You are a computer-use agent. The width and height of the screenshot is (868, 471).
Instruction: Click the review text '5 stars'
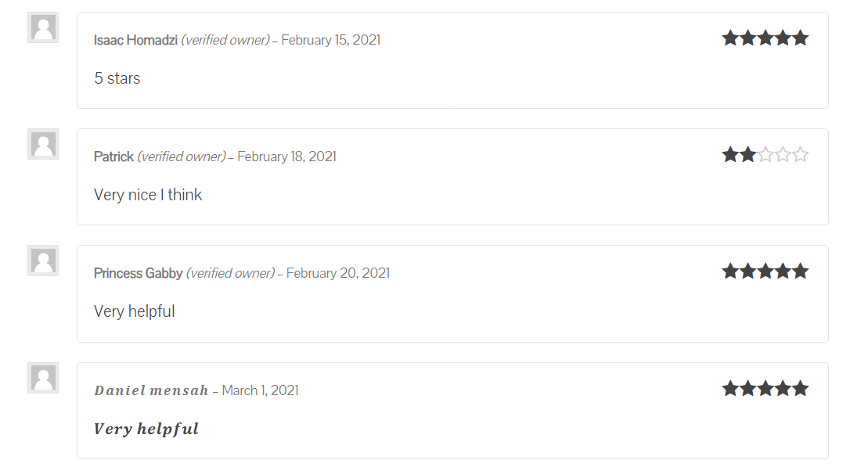point(117,78)
